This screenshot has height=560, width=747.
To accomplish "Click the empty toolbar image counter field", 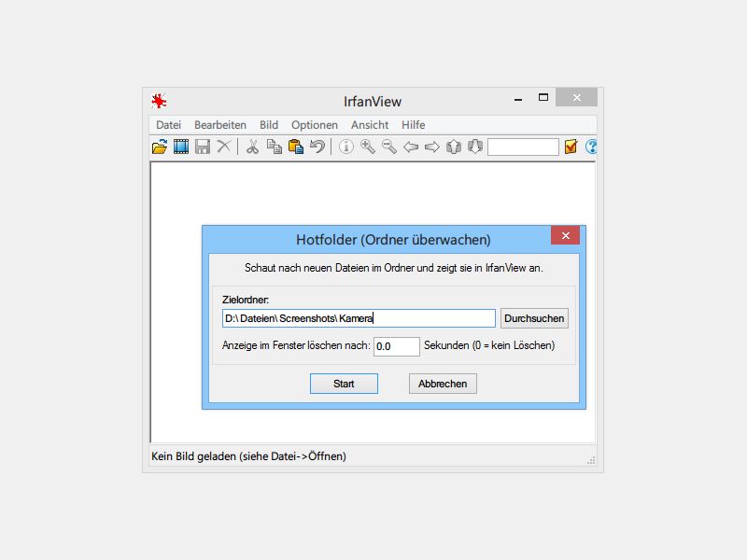I will 523,147.
